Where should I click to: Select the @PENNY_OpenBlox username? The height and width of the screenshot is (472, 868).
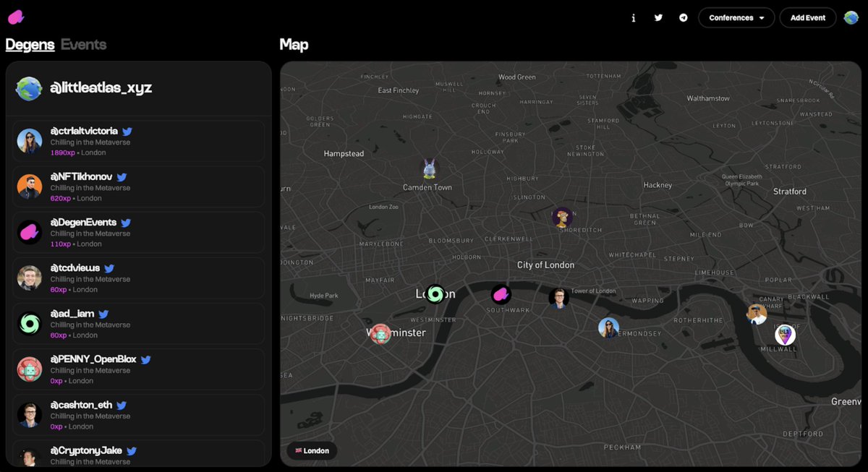point(93,359)
